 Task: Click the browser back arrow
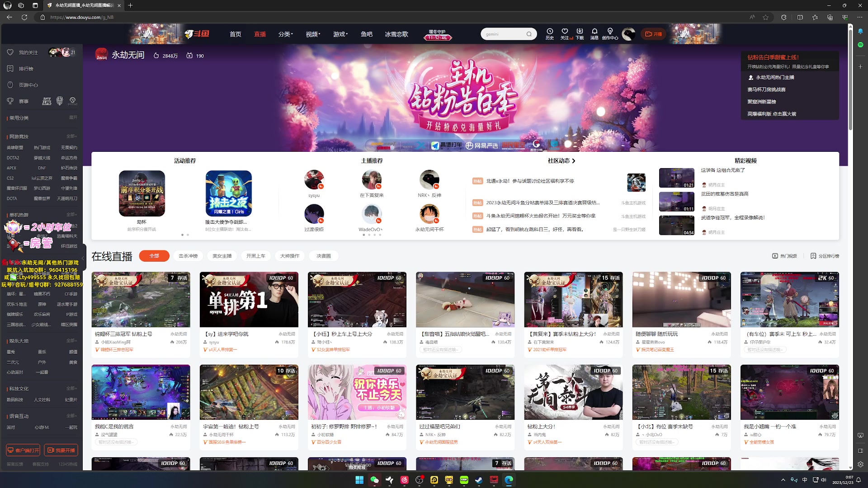coord(9,17)
